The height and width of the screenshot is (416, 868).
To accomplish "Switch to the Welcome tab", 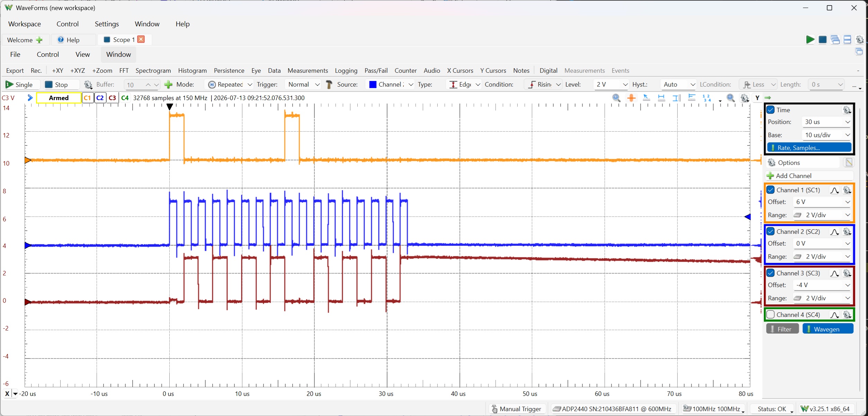I will click(x=25, y=40).
